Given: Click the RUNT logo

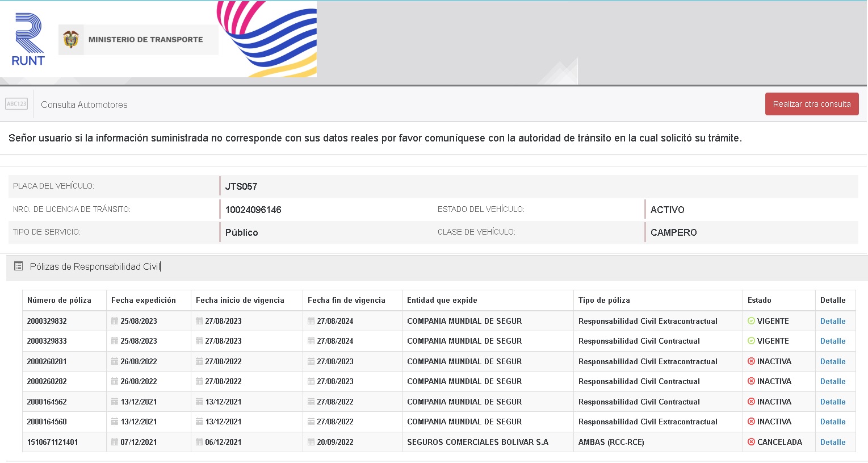Looking at the screenshot, I should tap(28, 40).
